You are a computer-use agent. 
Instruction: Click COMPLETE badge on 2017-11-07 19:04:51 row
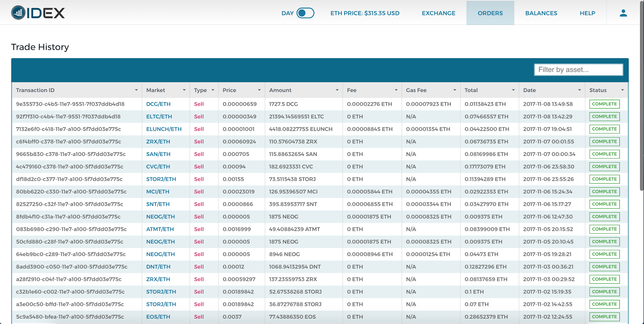[x=604, y=129]
